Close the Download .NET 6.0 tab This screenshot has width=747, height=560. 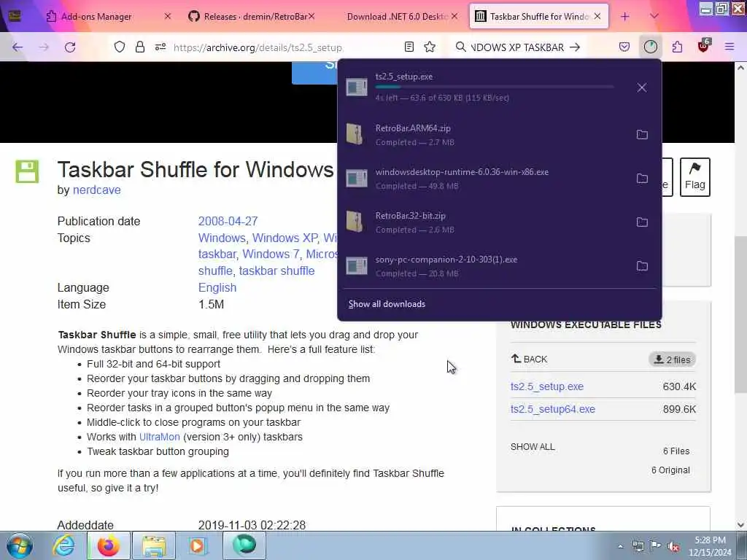coord(455,16)
